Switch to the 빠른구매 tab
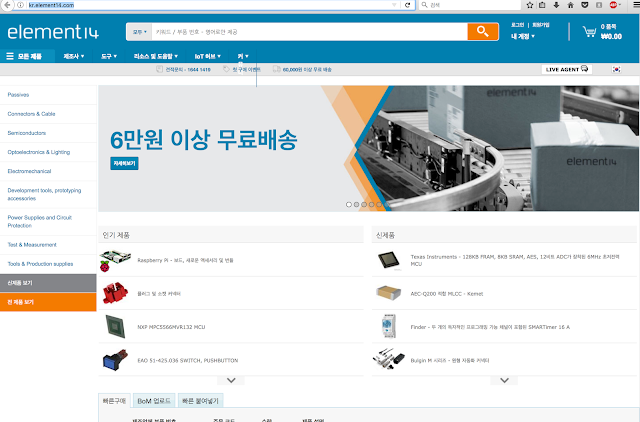640x422 pixels. 114,401
